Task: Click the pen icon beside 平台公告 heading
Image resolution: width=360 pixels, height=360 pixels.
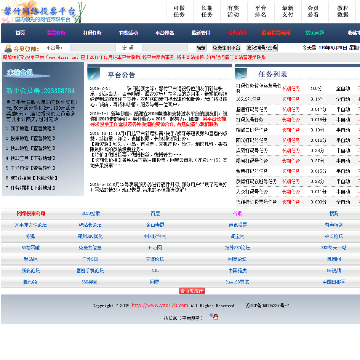Action: tap(94, 74)
